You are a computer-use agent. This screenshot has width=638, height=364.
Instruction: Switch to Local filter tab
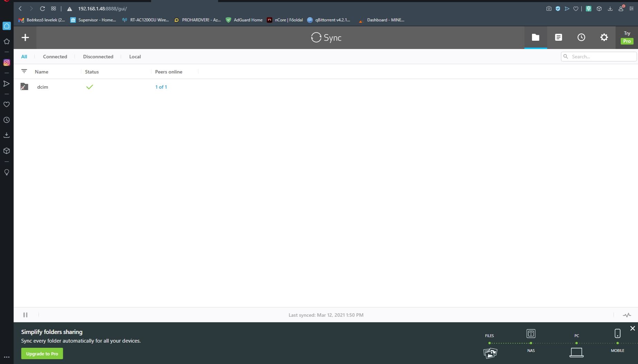[135, 57]
